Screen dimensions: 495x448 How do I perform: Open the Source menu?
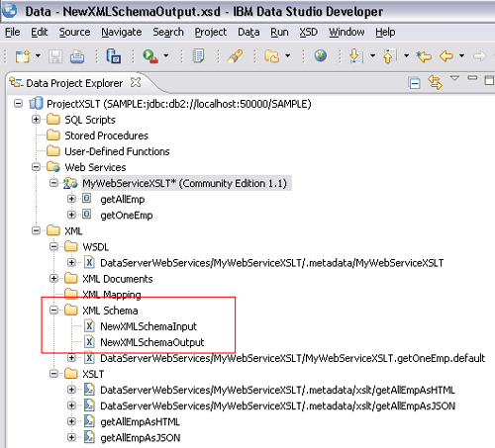point(74,32)
